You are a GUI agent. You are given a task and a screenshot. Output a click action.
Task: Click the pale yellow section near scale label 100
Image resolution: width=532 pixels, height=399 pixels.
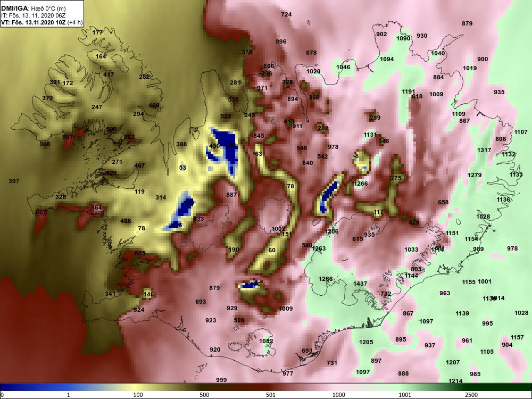tap(136, 387)
